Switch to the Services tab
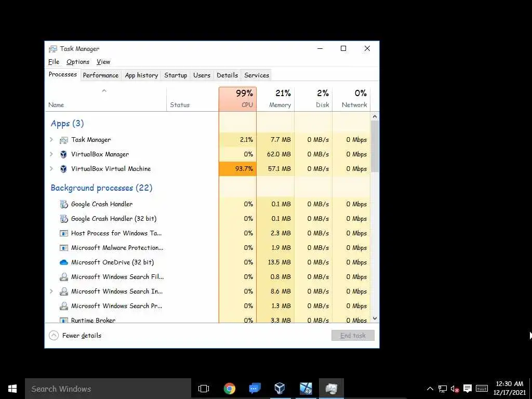 257,75
